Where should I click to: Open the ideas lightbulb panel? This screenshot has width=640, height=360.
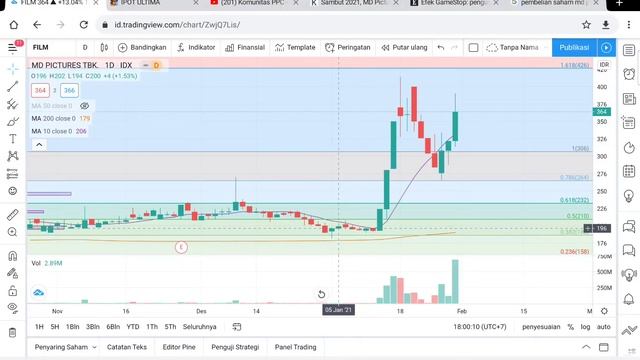pyautogui.click(x=629, y=196)
